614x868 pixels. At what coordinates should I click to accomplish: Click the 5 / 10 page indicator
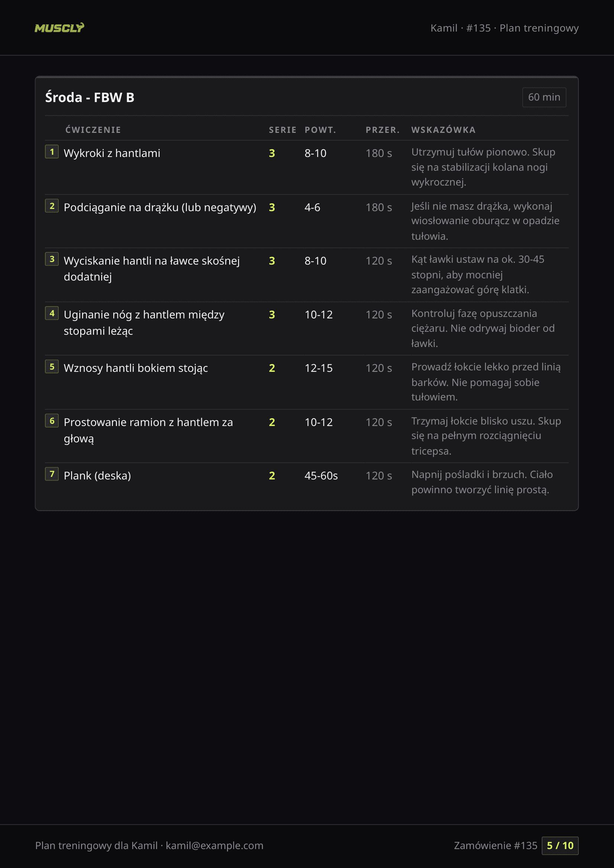point(559,845)
